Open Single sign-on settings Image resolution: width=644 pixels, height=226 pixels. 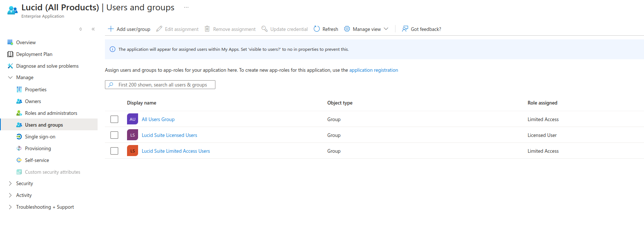coord(40,137)
